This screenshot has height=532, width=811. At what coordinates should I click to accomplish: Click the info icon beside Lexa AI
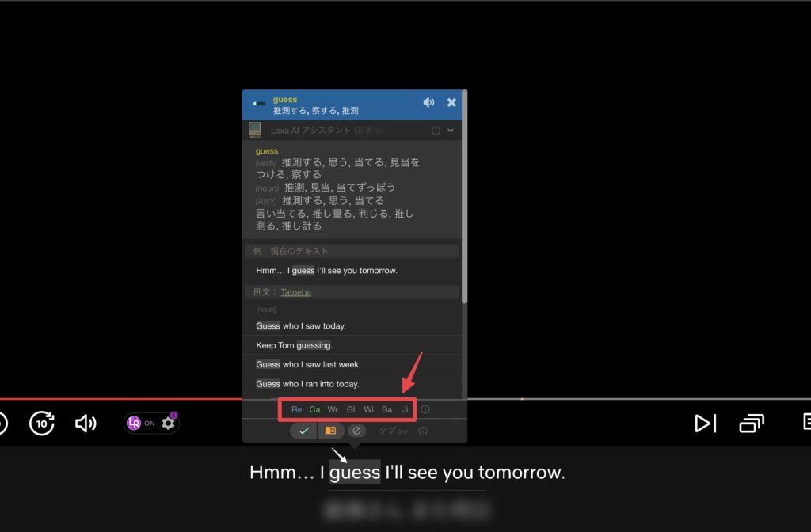(x=436, y=131)
